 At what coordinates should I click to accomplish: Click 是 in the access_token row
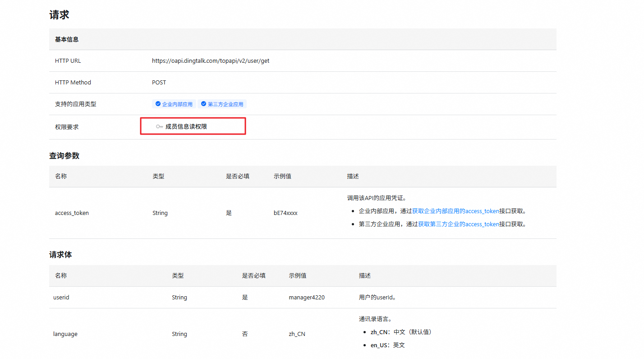229,213
